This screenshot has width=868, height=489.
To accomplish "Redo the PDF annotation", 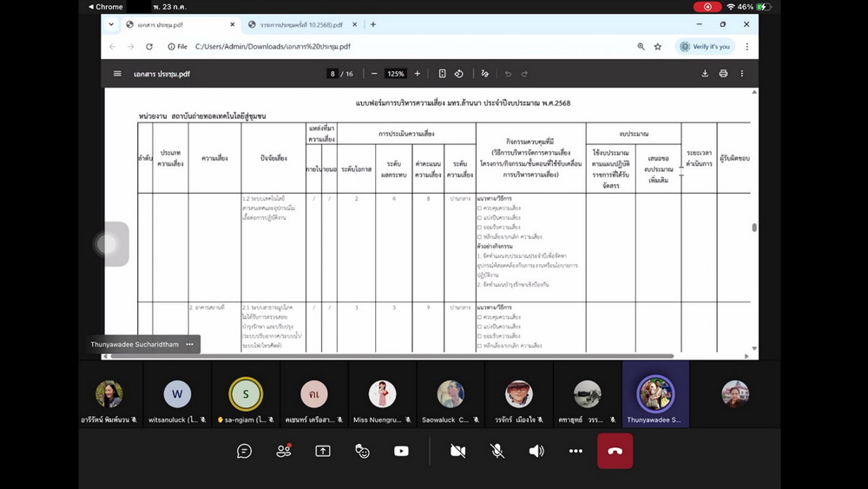I will point(524,74).
